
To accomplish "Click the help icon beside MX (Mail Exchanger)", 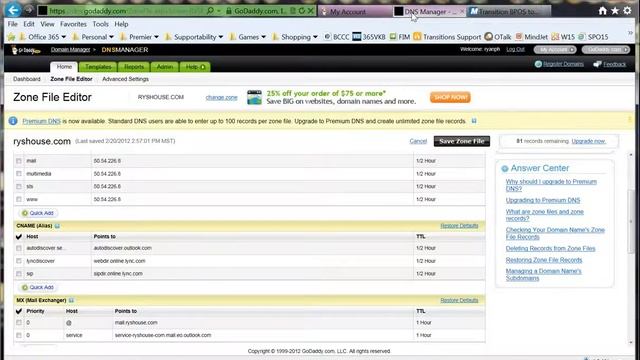I will (x=71, y=300).
